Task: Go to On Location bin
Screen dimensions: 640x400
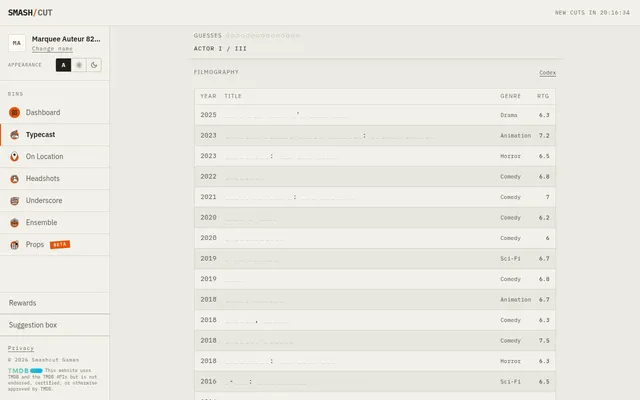Action: [x=55, y=156]
